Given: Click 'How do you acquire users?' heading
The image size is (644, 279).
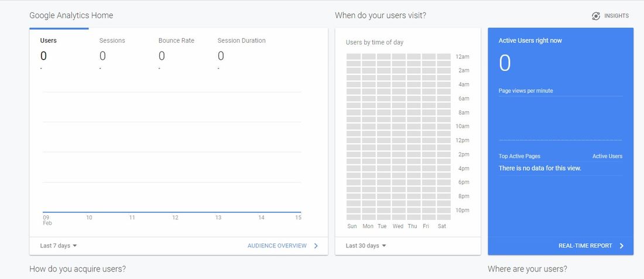Looking at the screenshot, I should 78,269.
